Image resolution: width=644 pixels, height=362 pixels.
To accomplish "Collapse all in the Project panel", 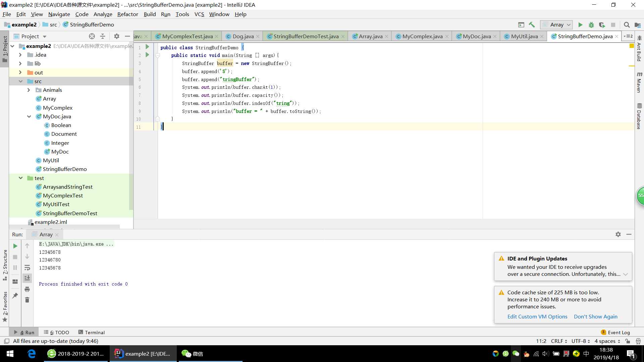I will 103,36.
